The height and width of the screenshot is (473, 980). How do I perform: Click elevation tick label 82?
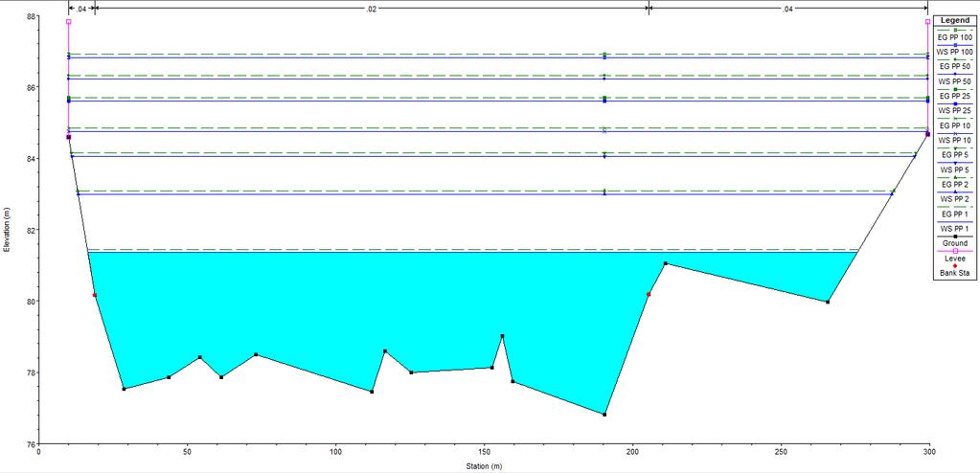(32, 230)
